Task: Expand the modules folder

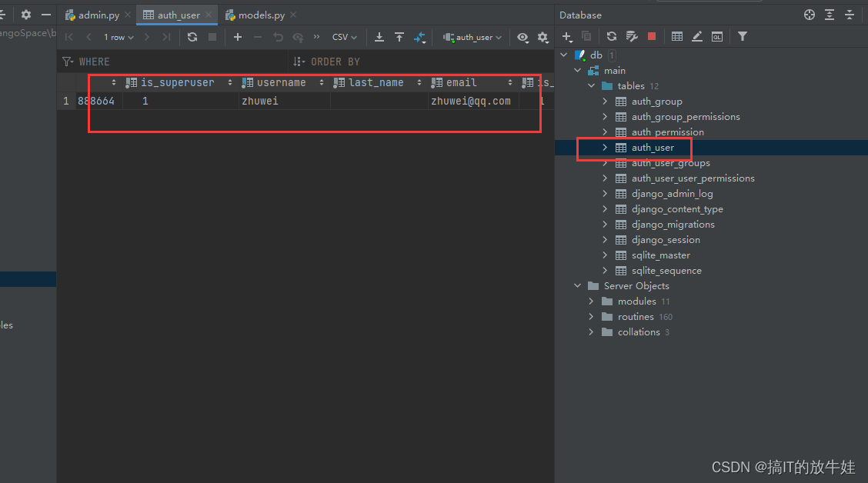Action: pos(591,301)
